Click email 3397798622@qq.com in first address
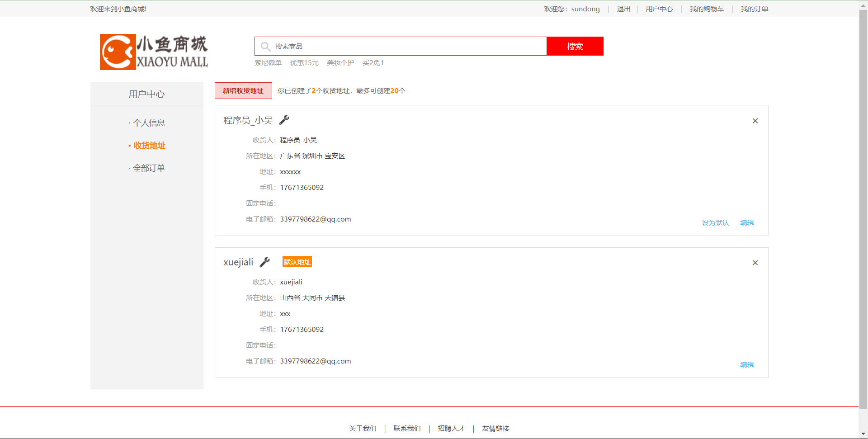868x439 pixels. [316, 219]
